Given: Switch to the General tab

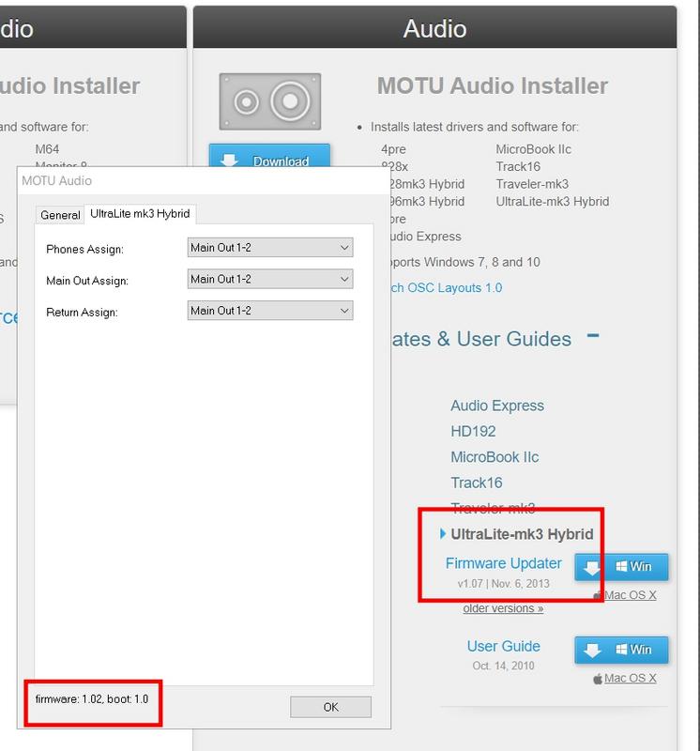Looking at the screenshot, I should click(60, 215).
